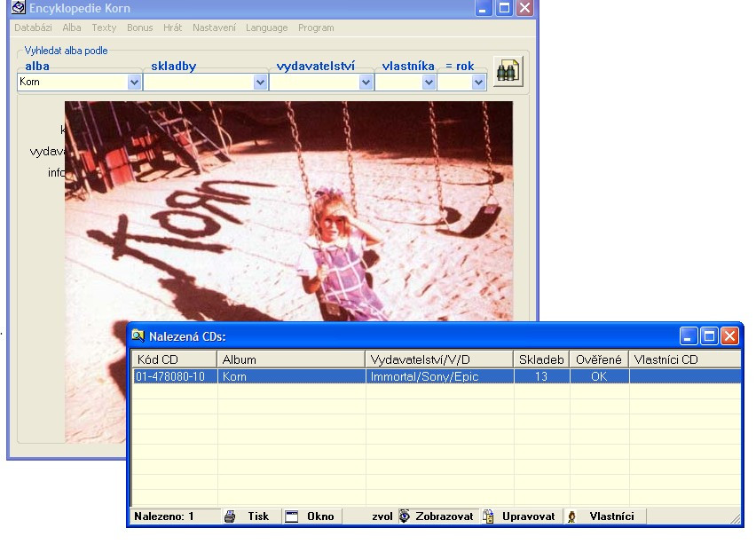The image size is (756, 544).
Task: Open the Alba menu
Action: (x=71, y=28)
